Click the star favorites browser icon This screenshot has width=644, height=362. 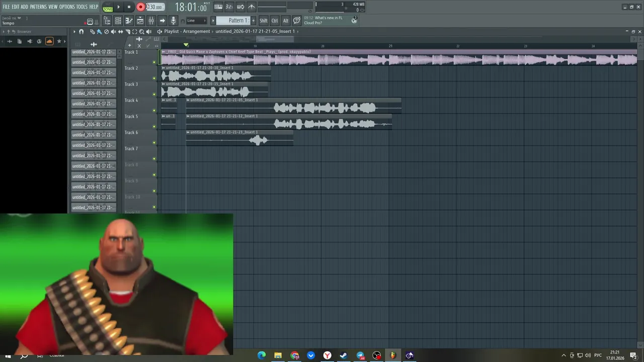click(59, 41)
